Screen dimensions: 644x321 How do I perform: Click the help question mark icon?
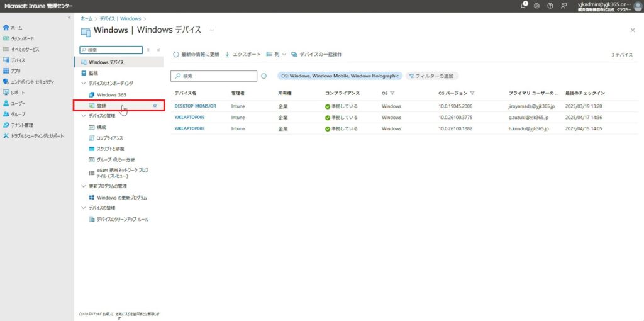pyautogui.click(x=550, y=6)
